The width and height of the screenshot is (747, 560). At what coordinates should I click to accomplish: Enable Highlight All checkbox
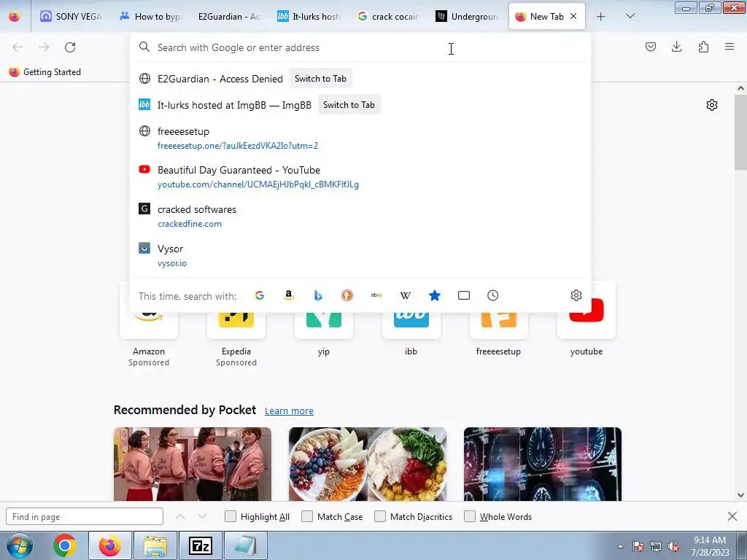click(x=230, y=516)
